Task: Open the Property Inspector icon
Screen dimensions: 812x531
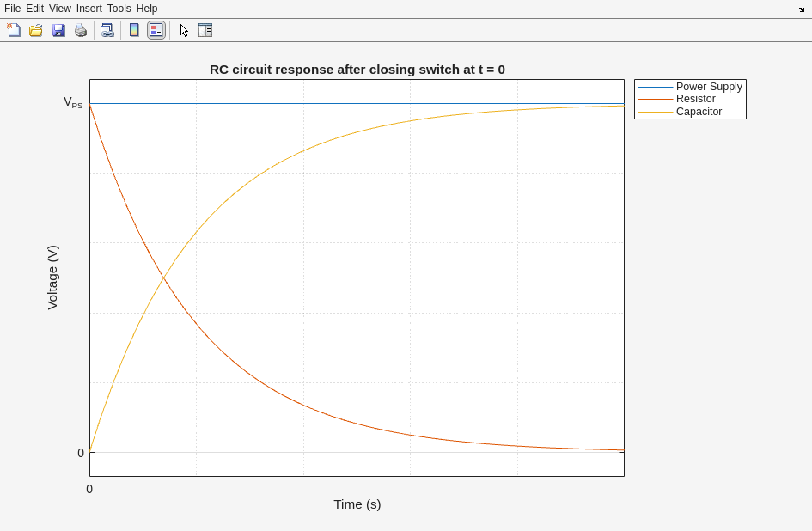Action: click(x=205, y=30)
